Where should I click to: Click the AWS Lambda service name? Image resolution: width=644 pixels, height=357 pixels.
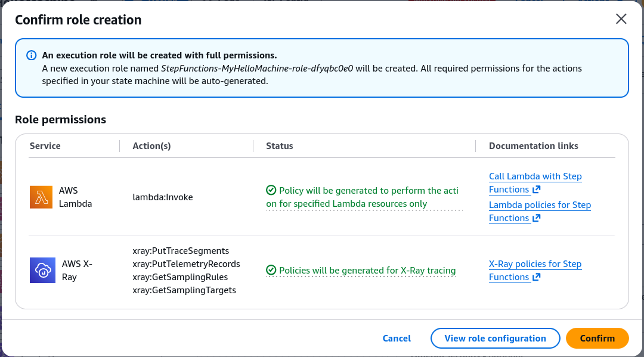click(x=76, y=197)
